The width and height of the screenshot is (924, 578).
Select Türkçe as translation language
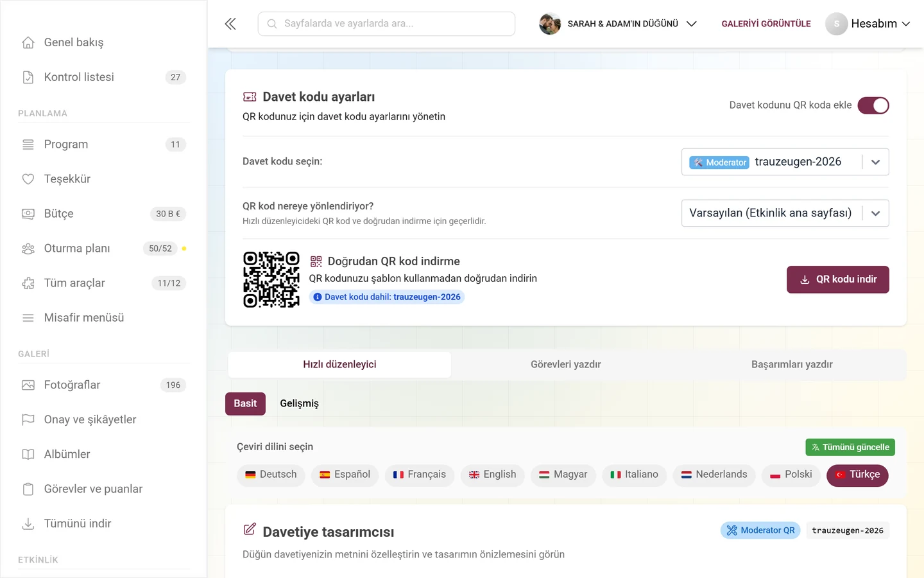[x=857, y=475]
